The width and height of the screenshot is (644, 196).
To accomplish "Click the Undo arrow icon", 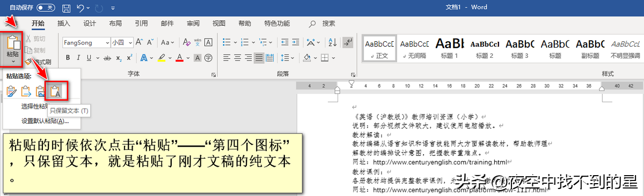I will 80,8.
